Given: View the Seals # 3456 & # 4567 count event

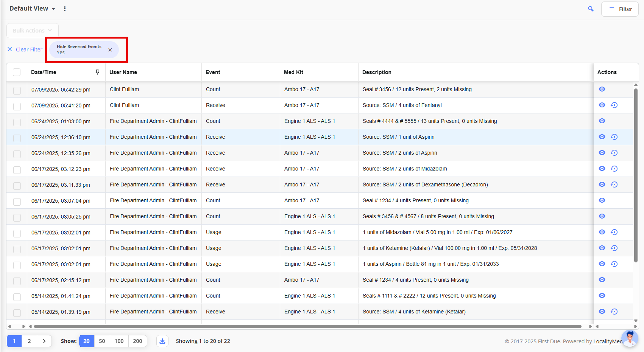Looking at the screenshot, I should pos(602,216).
